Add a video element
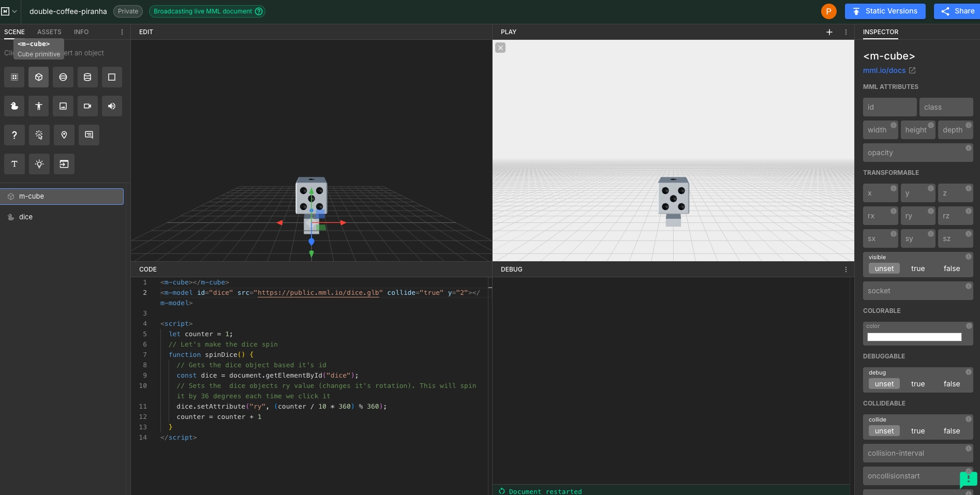The width and height of the screenshot is (980, 495). (87, 106)
